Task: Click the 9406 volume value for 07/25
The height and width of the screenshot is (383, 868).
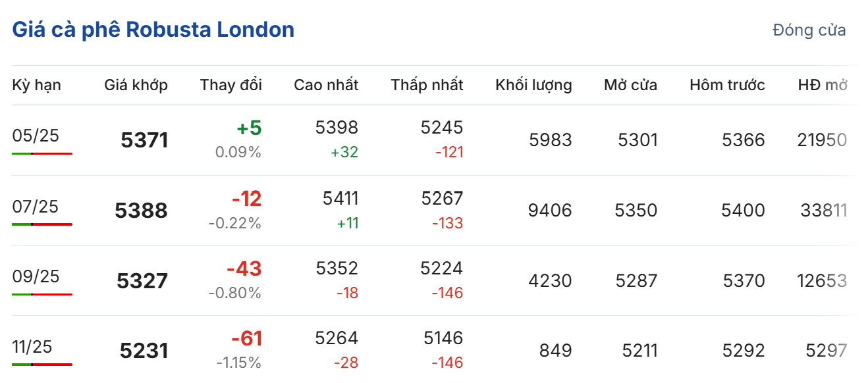Action: click(550, 211)
